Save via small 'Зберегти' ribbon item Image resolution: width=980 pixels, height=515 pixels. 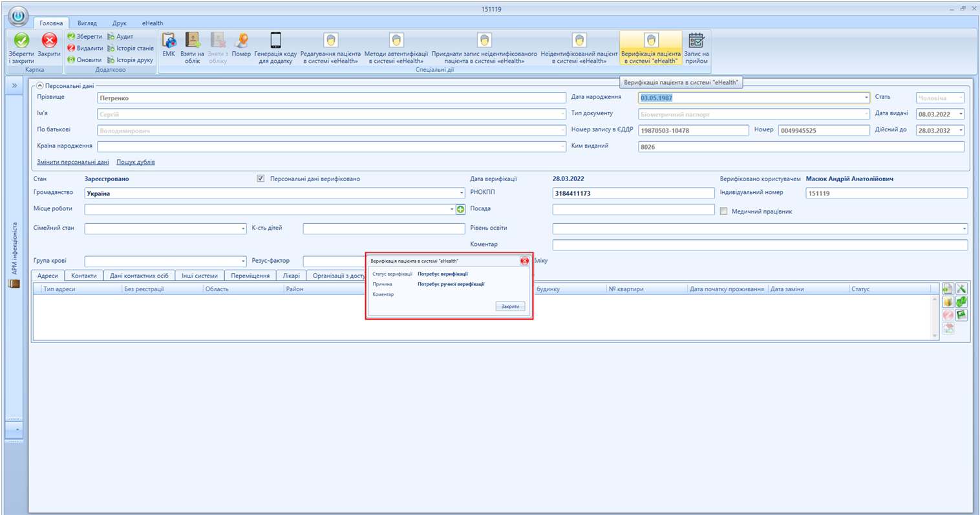pyautogui.click(x=85, y=36)
